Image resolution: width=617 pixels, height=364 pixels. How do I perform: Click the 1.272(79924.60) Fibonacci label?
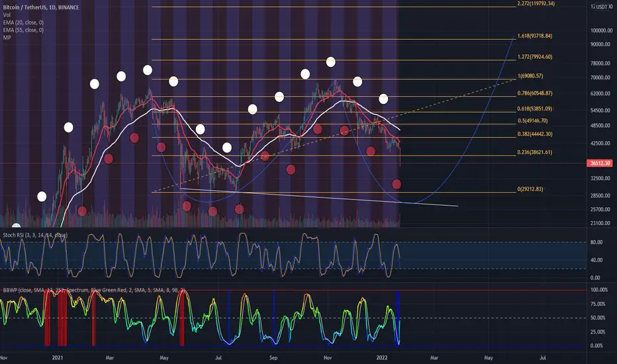point(534,57)
